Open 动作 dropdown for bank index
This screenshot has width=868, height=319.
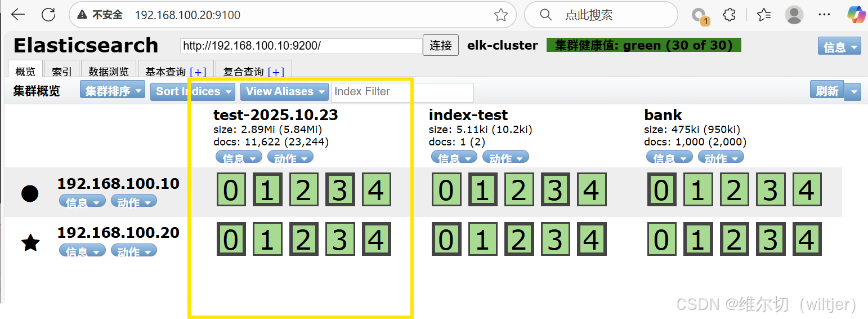pyautogui.click(x=721, y=157)
